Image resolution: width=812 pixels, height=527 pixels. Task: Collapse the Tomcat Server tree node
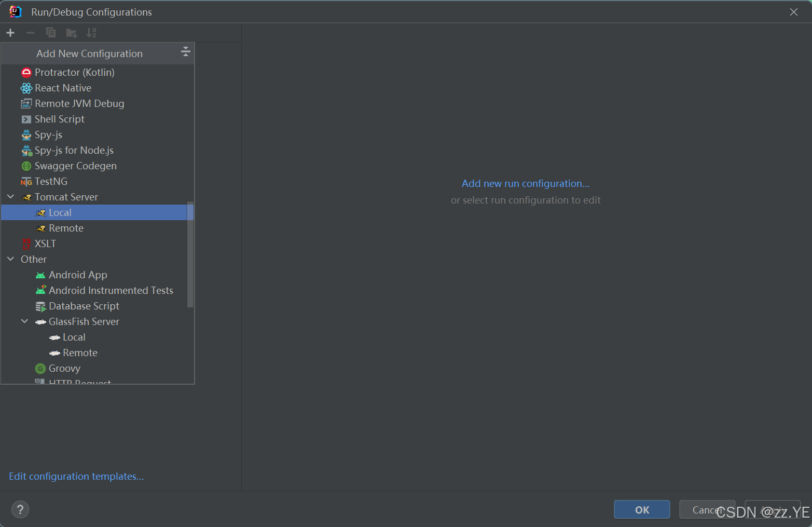(x=10, y=196)
